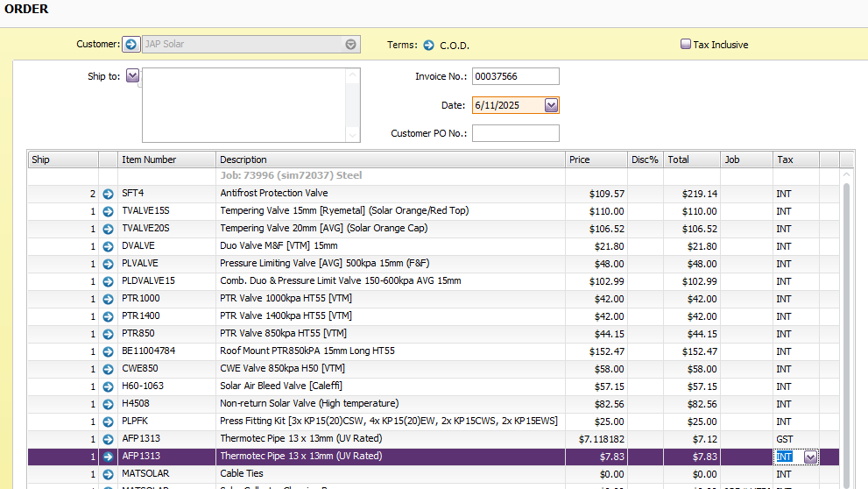
Task: Click the arrow icon beside H60-1063
Action: tap(108, 386)
